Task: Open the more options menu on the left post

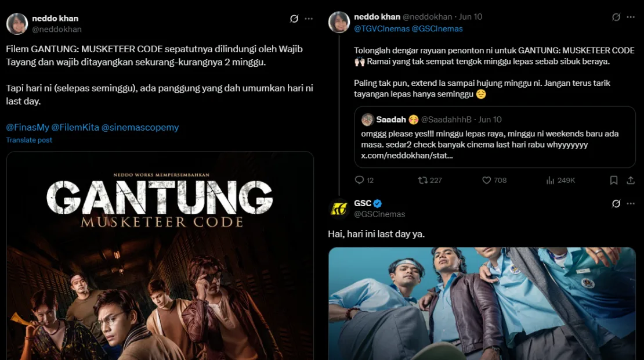Action: 309,19
